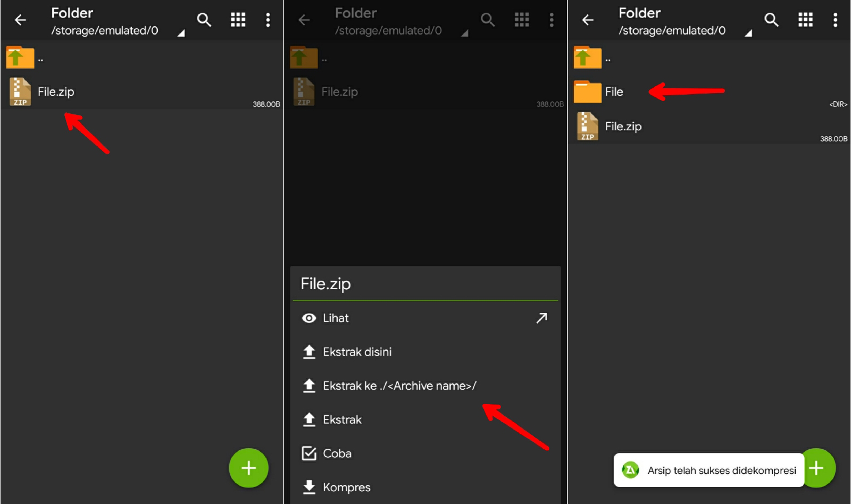851x504 pixels.
Task: Switch view mode using the grid icon
Action: pos(238,20)
